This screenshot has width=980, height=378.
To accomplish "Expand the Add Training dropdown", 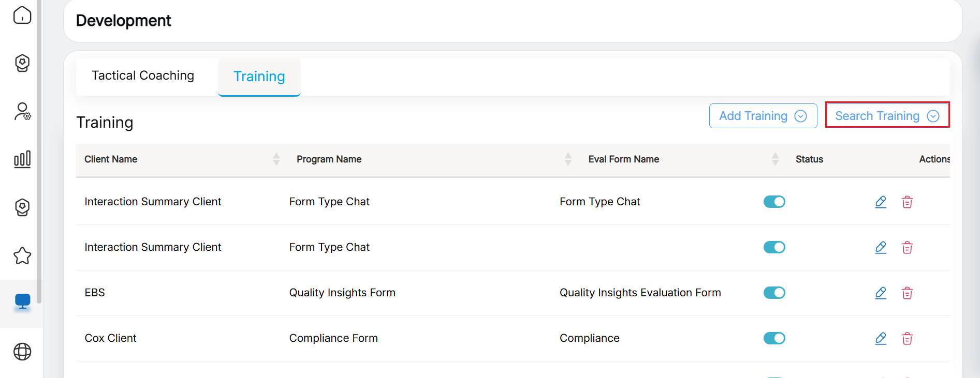I will [763, 116].
